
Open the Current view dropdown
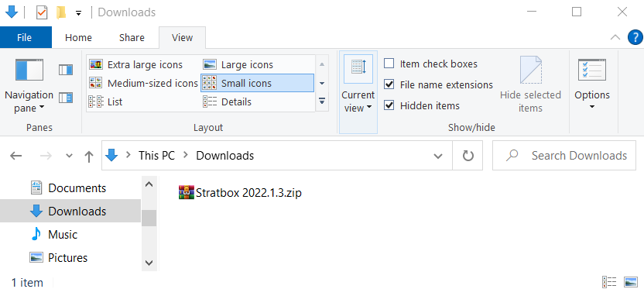click(x=358, y=93)
